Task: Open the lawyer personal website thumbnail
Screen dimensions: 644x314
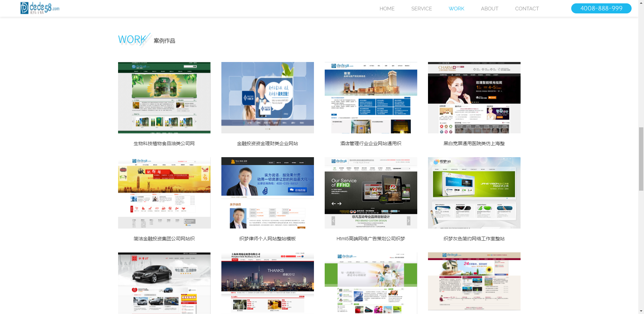Action: [x=267, y=193]
